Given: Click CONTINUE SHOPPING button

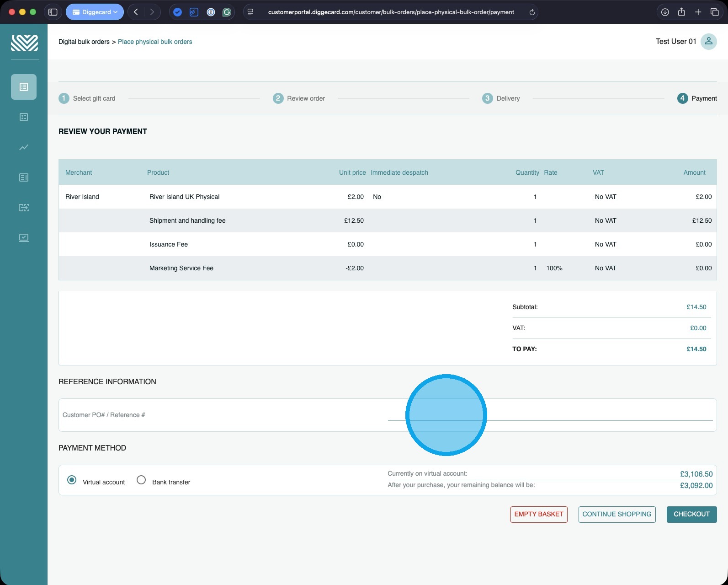Looking at the screenshot, I should [617, 515].
